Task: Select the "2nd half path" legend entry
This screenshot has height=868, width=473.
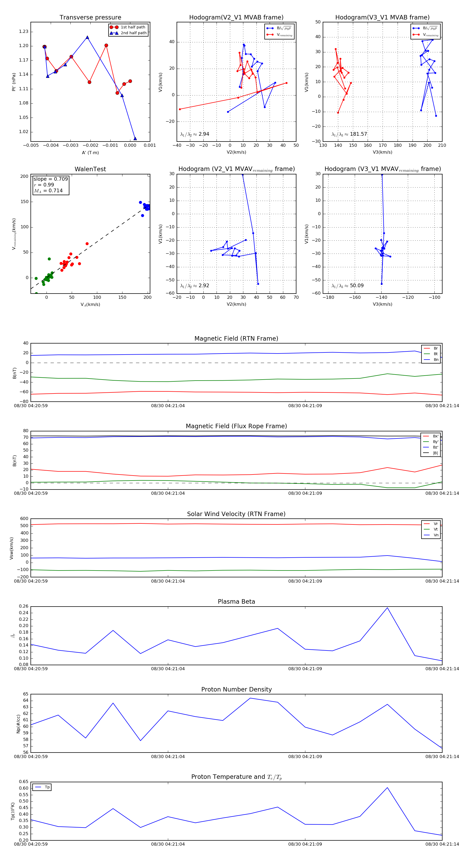Action: pyautogui.click(x=128, y=33)
